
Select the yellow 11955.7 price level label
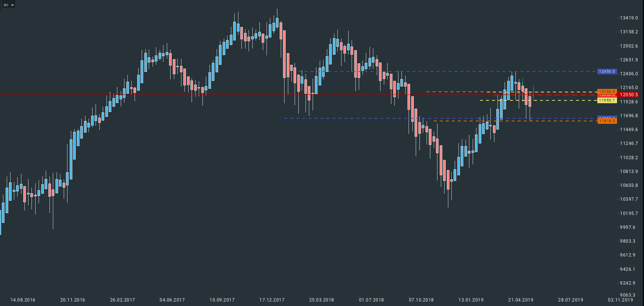[607, 100]
